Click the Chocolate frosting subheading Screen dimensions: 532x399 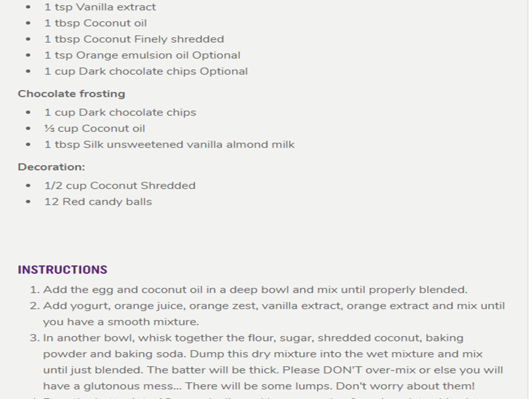pyautogui.click(x=72, y=94)
